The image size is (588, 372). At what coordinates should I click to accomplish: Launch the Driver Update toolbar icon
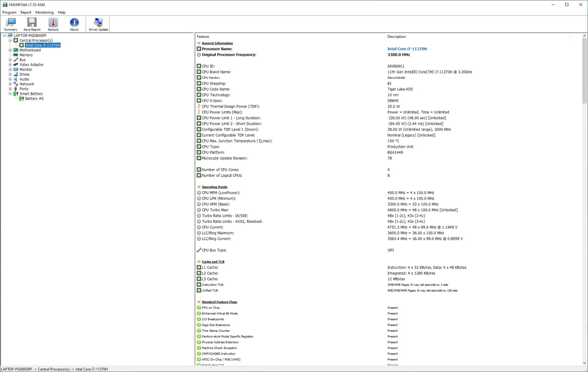98,24
